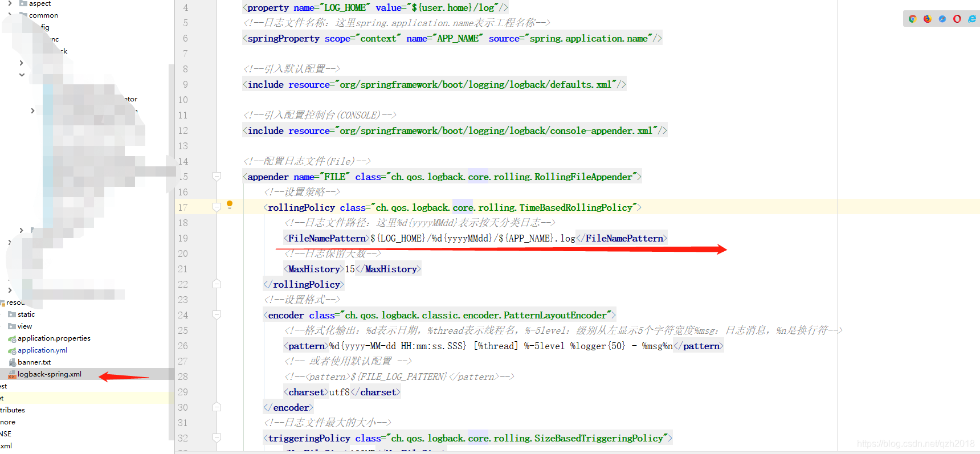Viewport: 980px width, 454px height.
Task: Select the static folder in project tree
Action: pos(26,314)
